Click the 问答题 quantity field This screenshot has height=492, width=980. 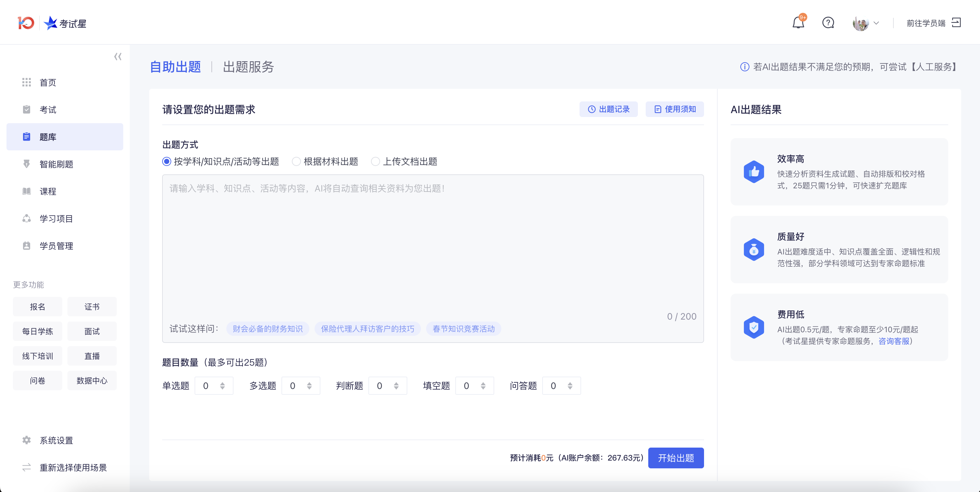click(561, 386)
